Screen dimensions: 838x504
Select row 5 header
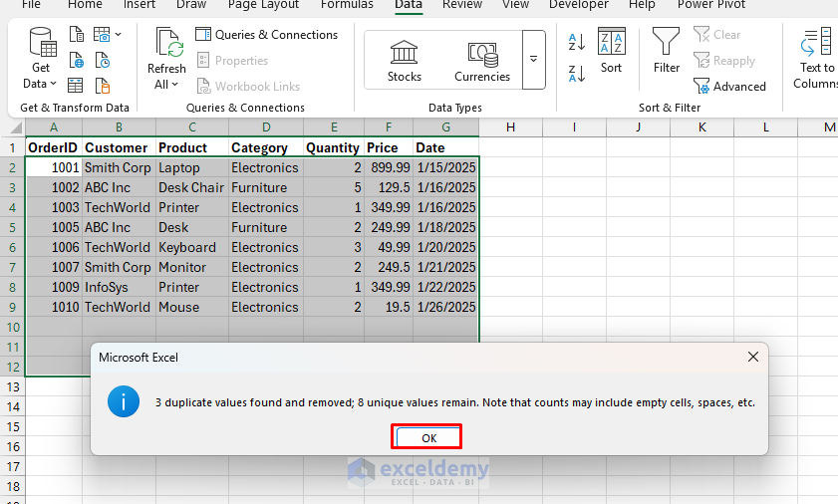12,227
